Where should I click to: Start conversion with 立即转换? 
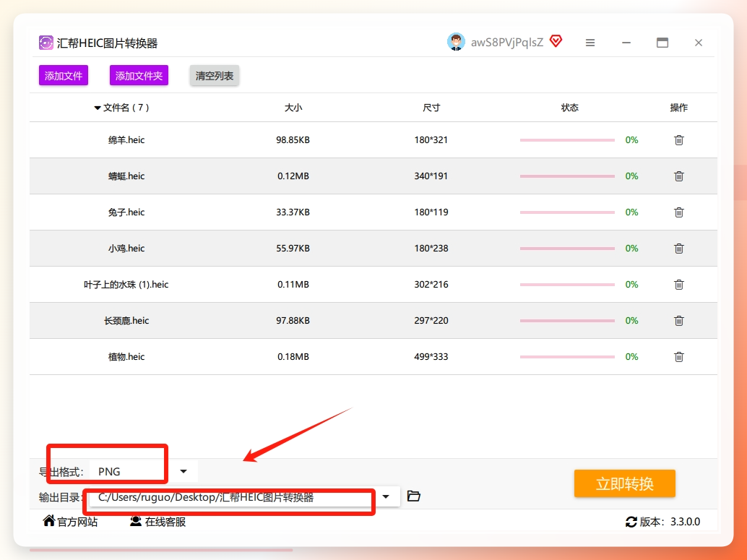click(625, 483)
